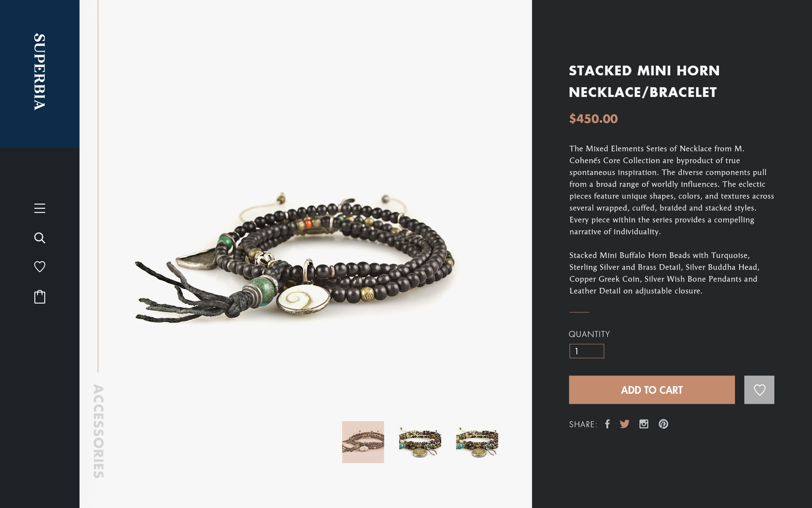The image size is (812, 508).
Task: Click the SHARE label text
Action: pos(583,424)
